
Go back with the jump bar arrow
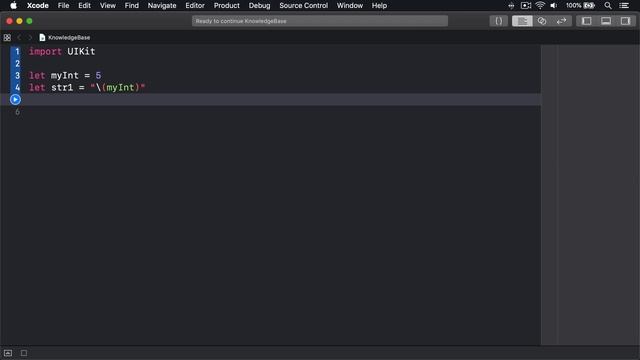coord(19,38)
